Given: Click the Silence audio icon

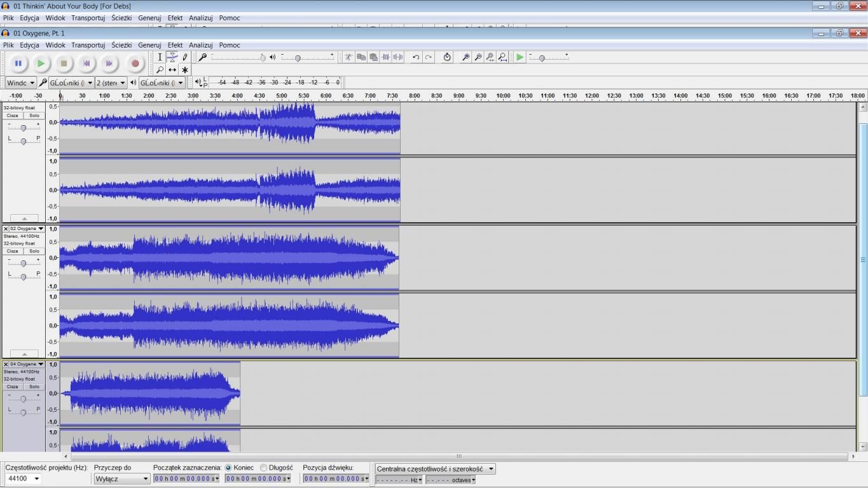Looking at the screenshot, I should click(398, 57).
